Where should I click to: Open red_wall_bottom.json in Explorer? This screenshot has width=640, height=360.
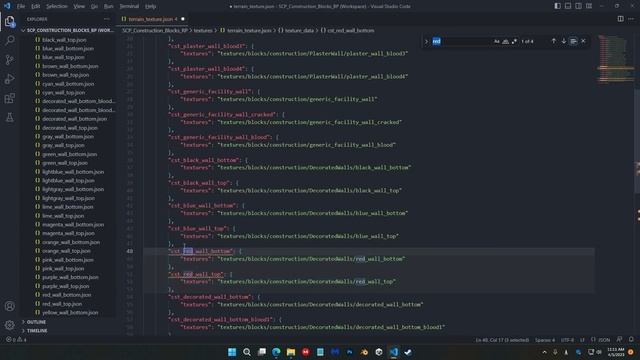(67, 295)
